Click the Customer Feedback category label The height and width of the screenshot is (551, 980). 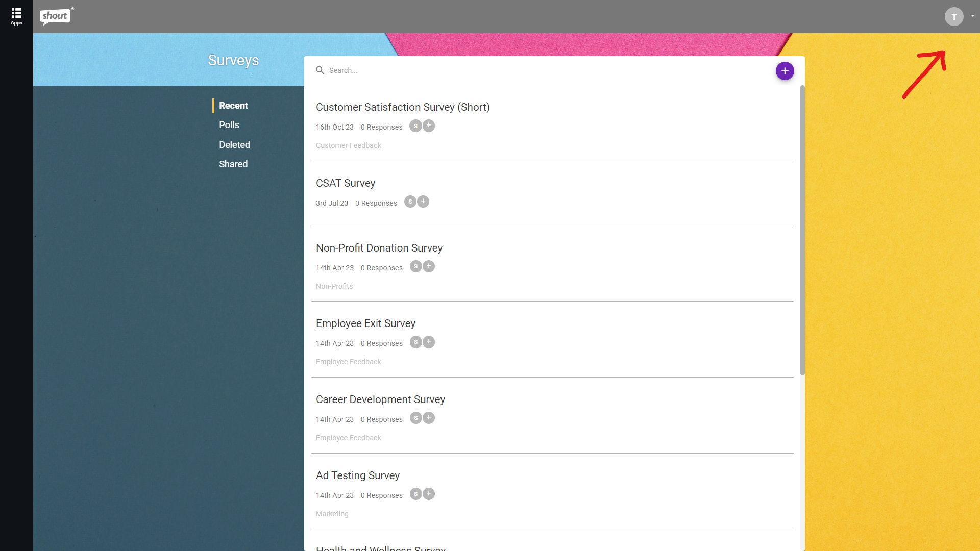click(349, 145)
